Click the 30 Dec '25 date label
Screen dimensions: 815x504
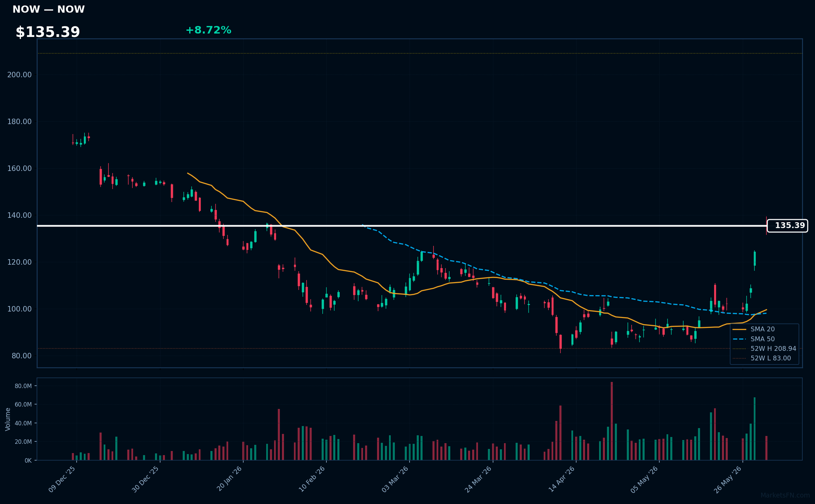tap(145, 479)
